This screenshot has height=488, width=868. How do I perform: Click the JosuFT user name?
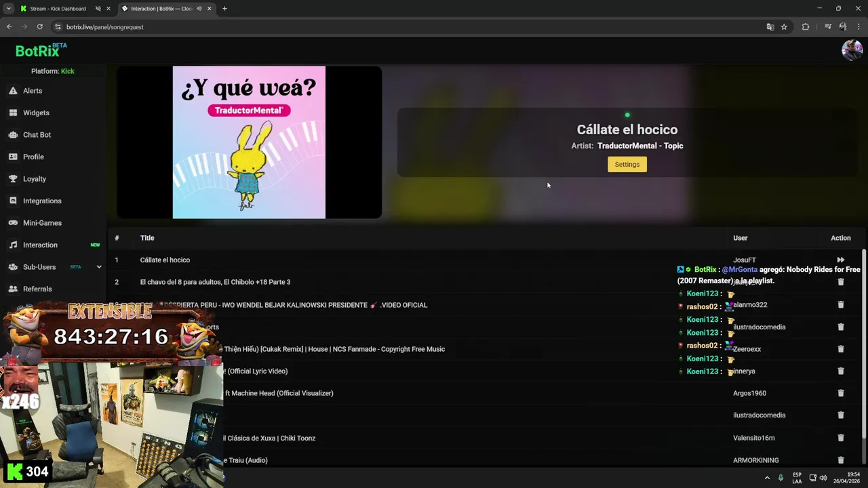(744, 260)
